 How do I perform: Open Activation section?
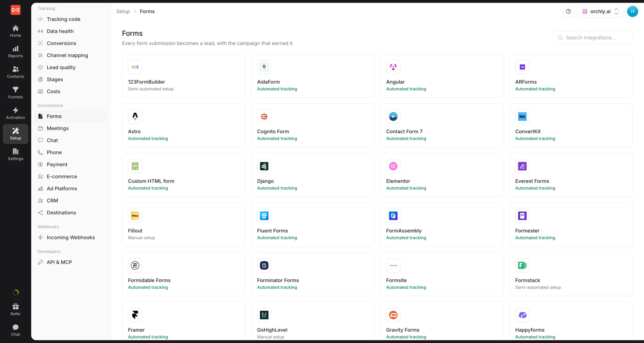15,113
